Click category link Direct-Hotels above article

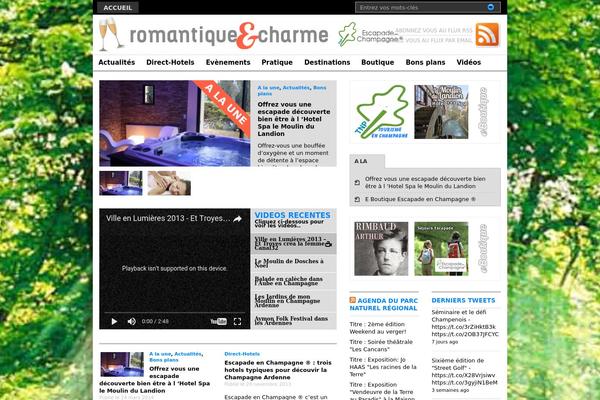click(242, 354)
